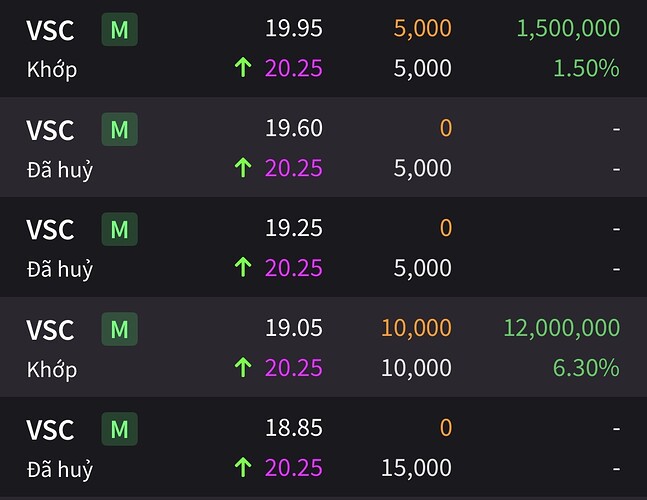The width and height of the screenshot is (647, 500).
Task: Open the VSC order priced at 19.95
Action: click(x=324, y=48)
